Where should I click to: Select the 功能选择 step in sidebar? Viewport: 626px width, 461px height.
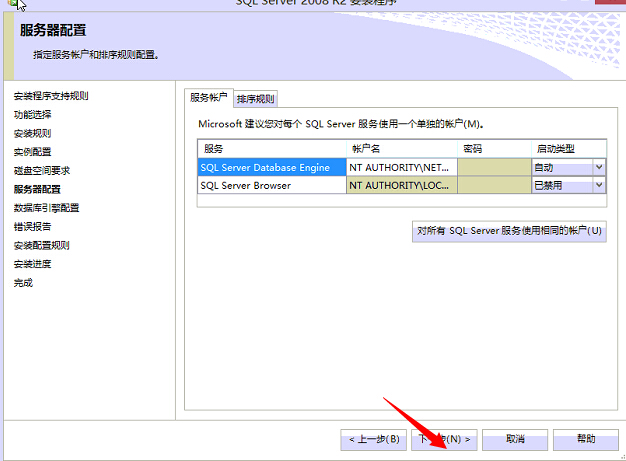(32, 115)
